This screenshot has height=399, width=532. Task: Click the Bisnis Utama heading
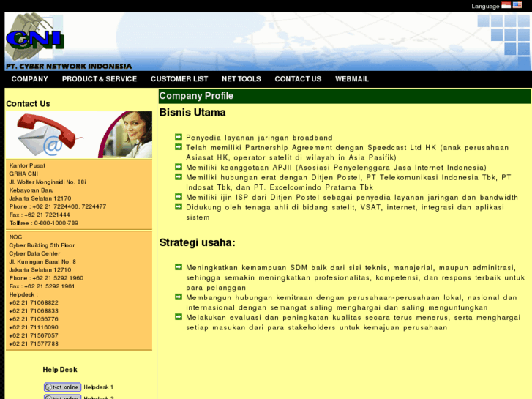pos(192,113)
